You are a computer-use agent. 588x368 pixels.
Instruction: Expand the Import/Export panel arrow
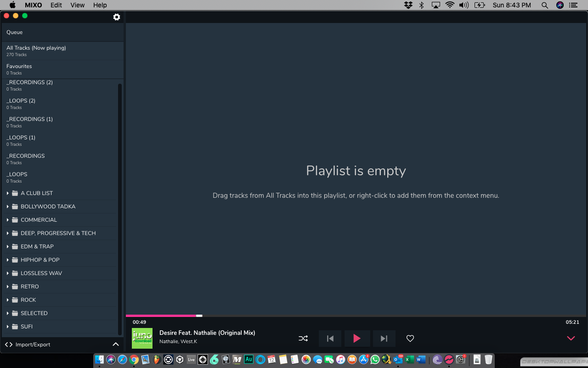pyautogui.click(x=116, y=345)
